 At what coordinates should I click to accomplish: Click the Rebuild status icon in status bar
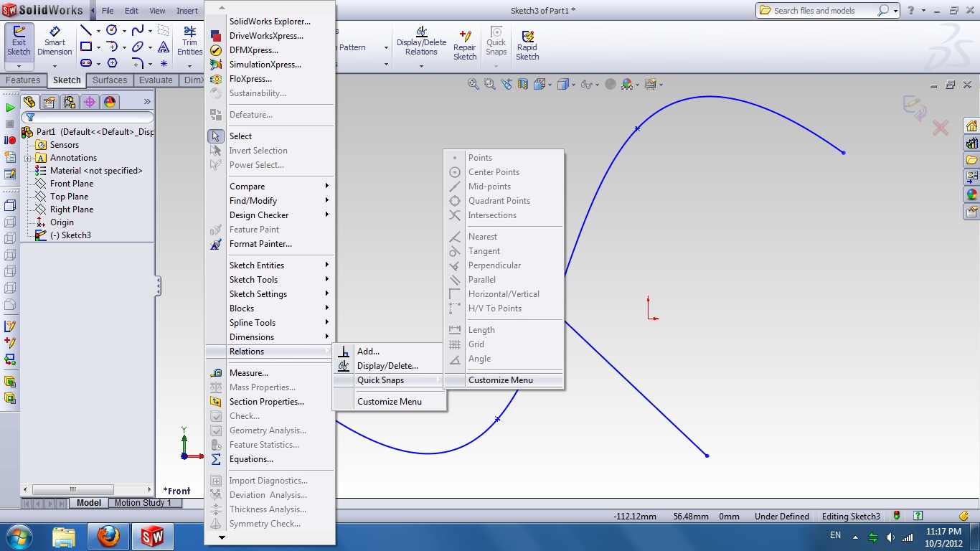[x=897, y=516]
